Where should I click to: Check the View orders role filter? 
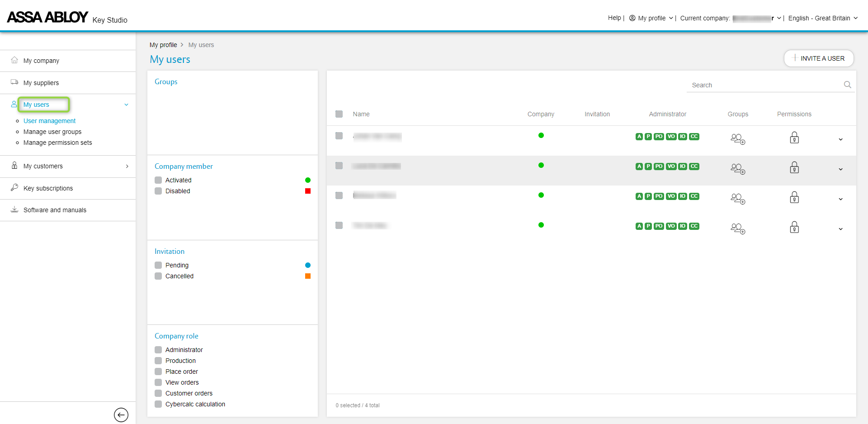[158, 382]
